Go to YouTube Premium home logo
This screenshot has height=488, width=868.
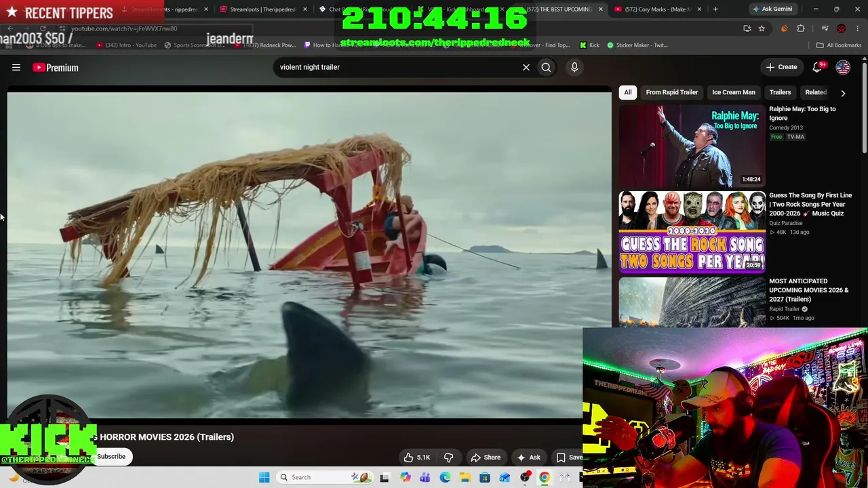pos(56,67)
